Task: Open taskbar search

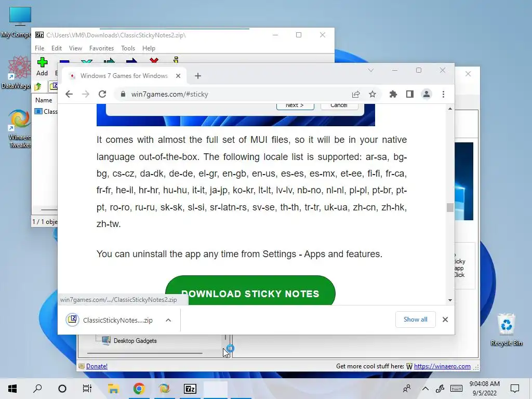Action: tap(37, 389)
